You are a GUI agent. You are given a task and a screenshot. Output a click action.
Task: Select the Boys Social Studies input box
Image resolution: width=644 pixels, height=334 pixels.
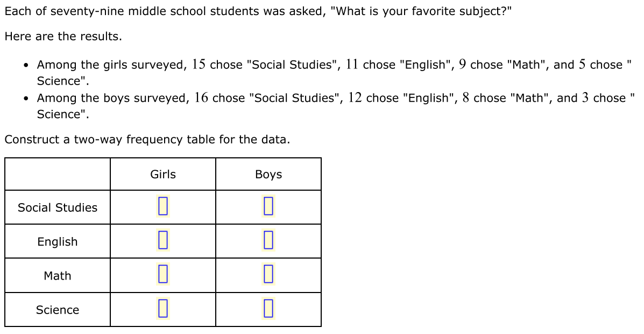[268, 206]
